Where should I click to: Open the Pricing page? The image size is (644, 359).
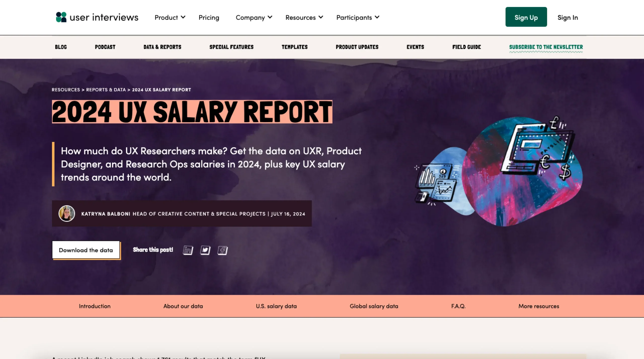point(209,17)
